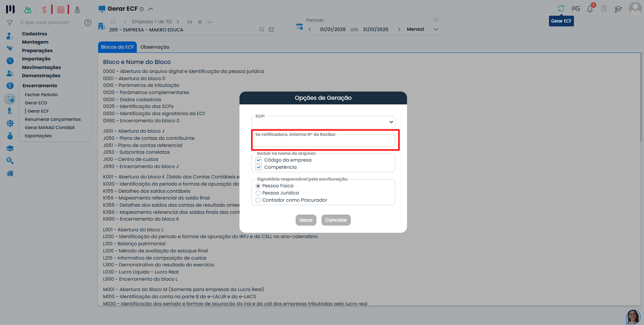This screenshot has height=325, width=644.
Task: Select Pessoa Jurídica as signatory
Action: [258, 193]
